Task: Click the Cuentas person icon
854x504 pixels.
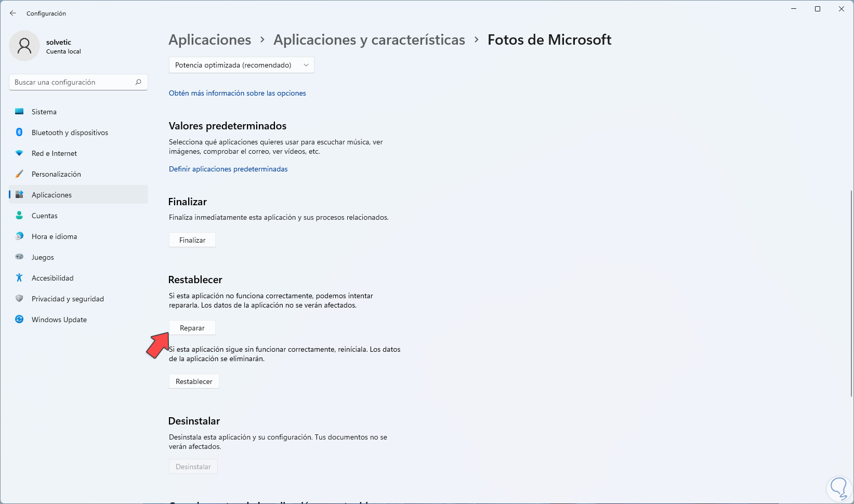Action: pos(19,216)
